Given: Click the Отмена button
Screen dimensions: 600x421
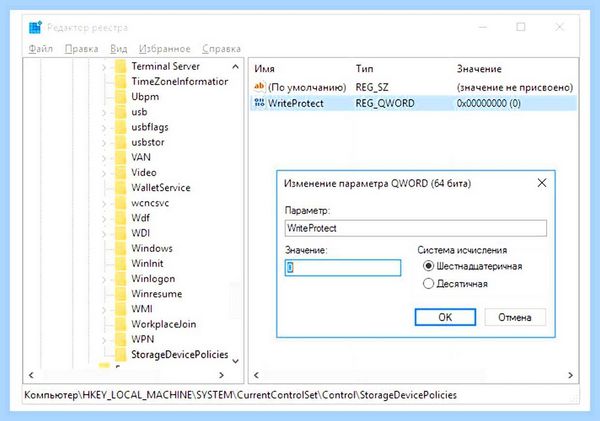Looking at the screenshot, I should (515, 317).
